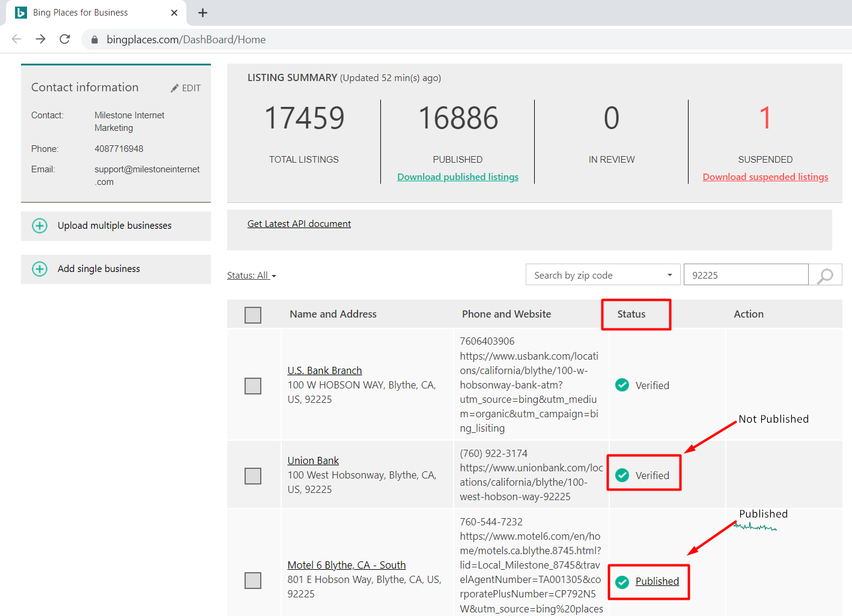
Task: Click the Phone and Website column header
Action: [507, 314]
